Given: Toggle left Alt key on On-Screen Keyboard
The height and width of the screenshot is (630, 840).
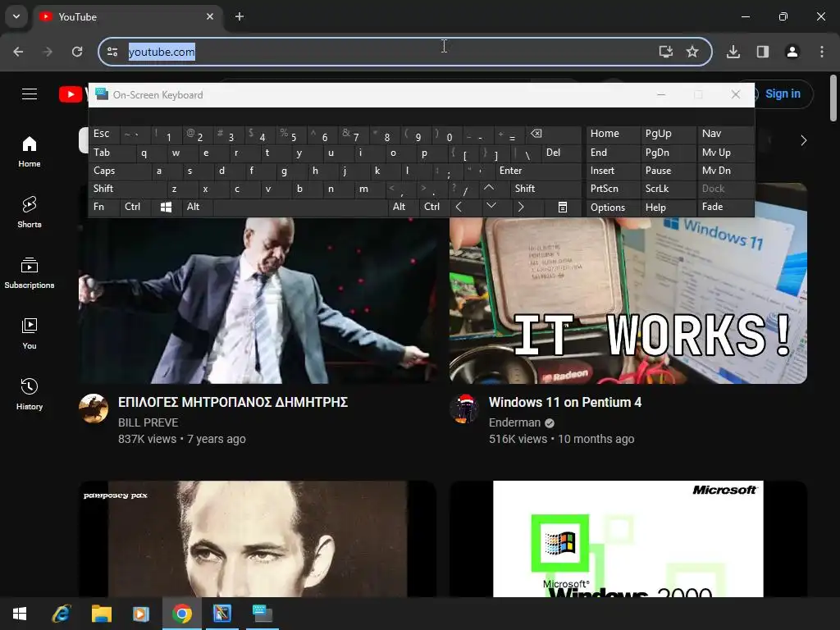Looking at the screenshot, I should click(x=197, y=207).
